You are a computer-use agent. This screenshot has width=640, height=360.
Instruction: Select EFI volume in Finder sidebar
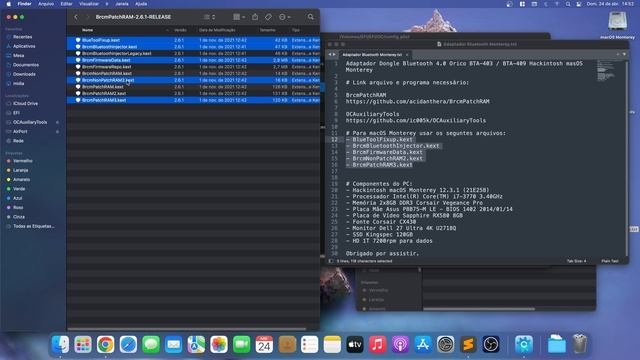coord(16,113)
